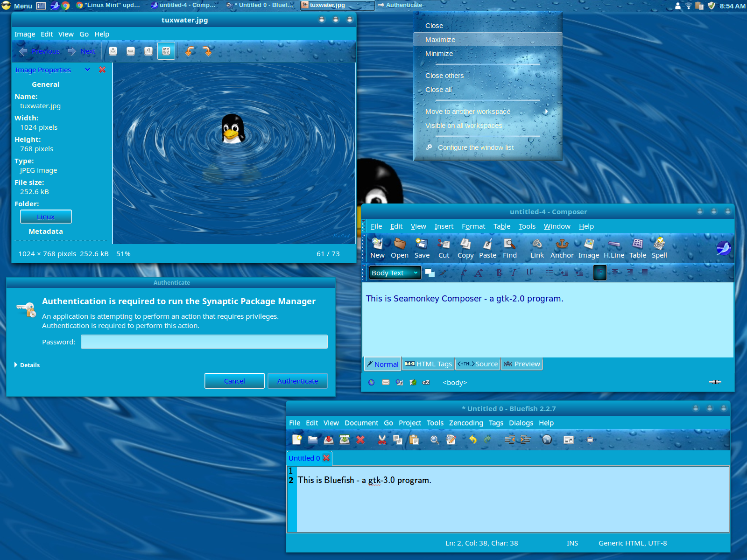Go to Next image

[82, 51]
